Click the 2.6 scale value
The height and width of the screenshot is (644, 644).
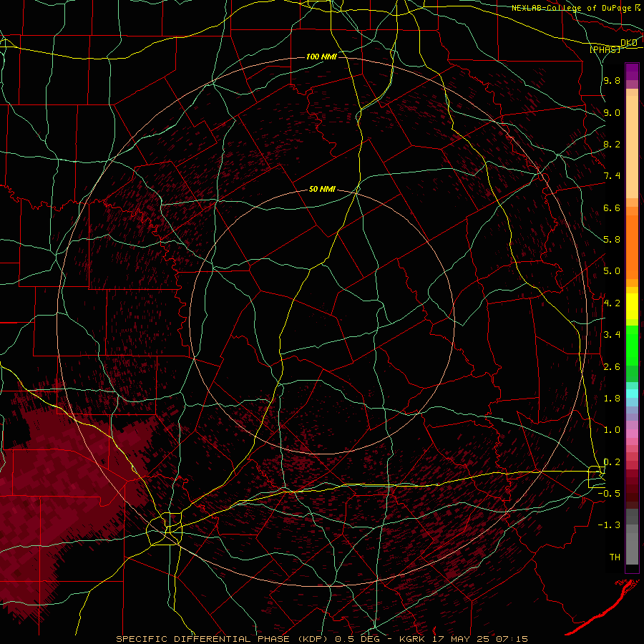[612, 366]
